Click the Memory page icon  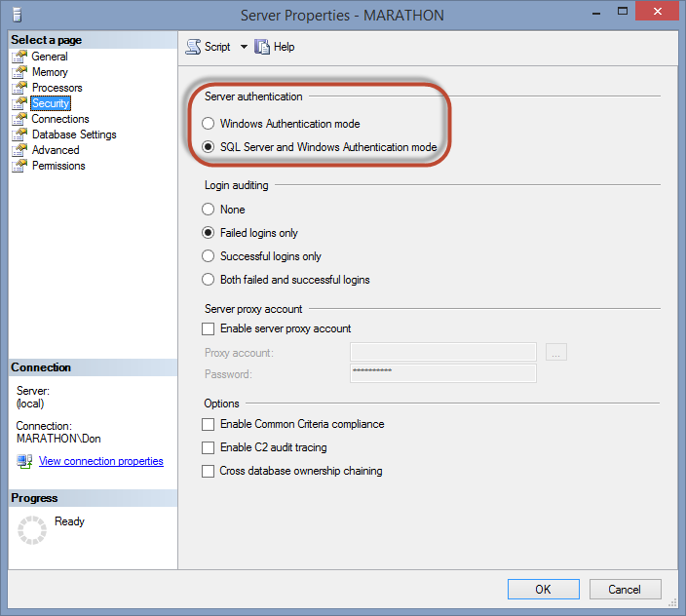coord(19,72)
